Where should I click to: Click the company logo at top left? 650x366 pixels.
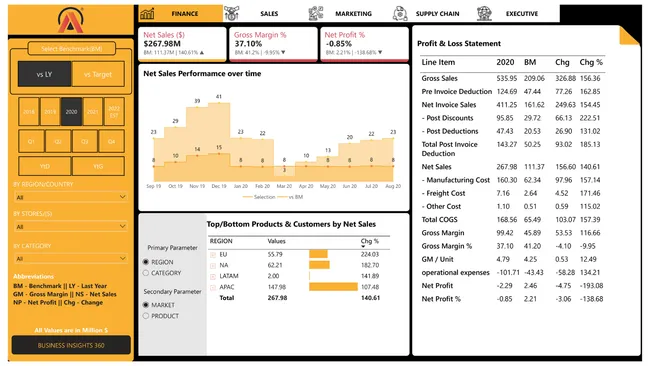[70, 20]
